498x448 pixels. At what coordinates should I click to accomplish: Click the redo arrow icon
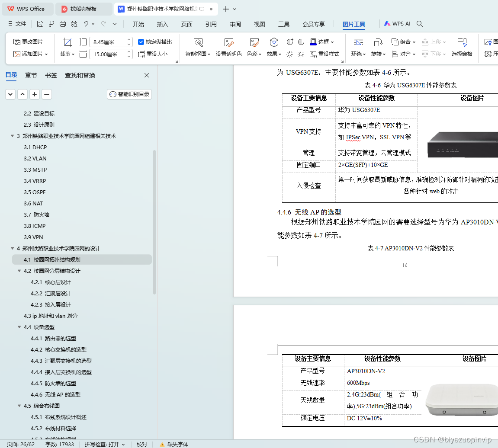pyautogui.click(x=103, y=24)
